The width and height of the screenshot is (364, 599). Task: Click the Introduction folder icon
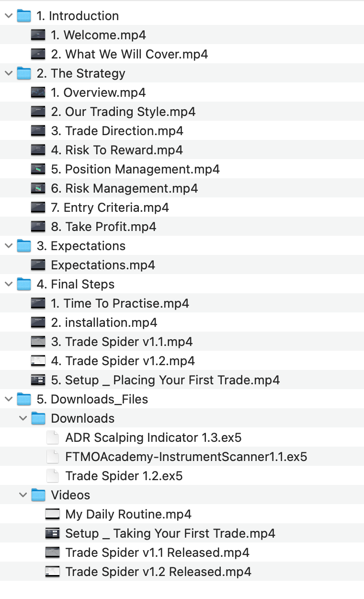24,16
